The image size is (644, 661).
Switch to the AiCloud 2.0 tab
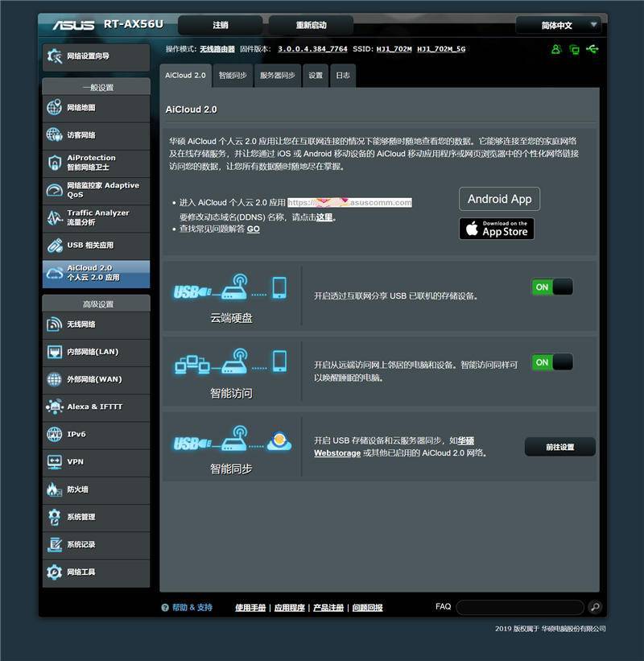(185, 76)
